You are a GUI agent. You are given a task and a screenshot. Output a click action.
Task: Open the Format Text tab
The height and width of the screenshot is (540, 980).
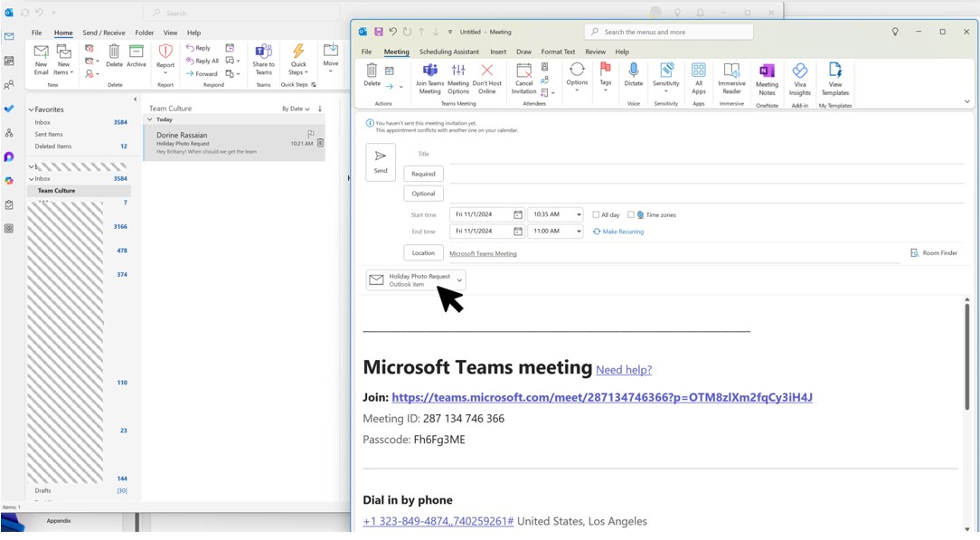pos(556,52)
